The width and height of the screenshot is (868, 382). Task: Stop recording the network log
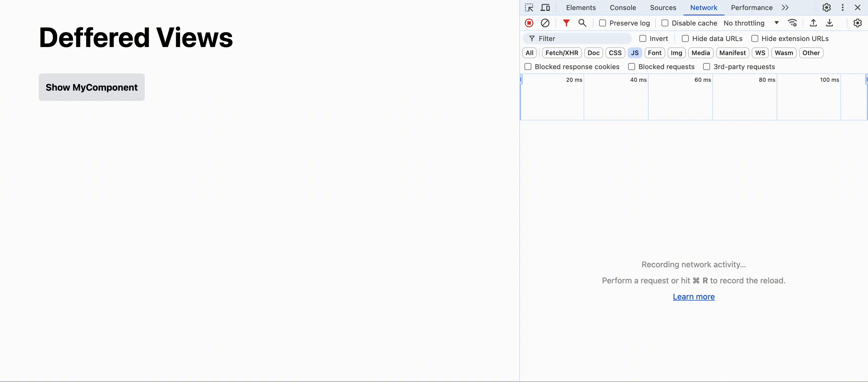click(529, 23)
